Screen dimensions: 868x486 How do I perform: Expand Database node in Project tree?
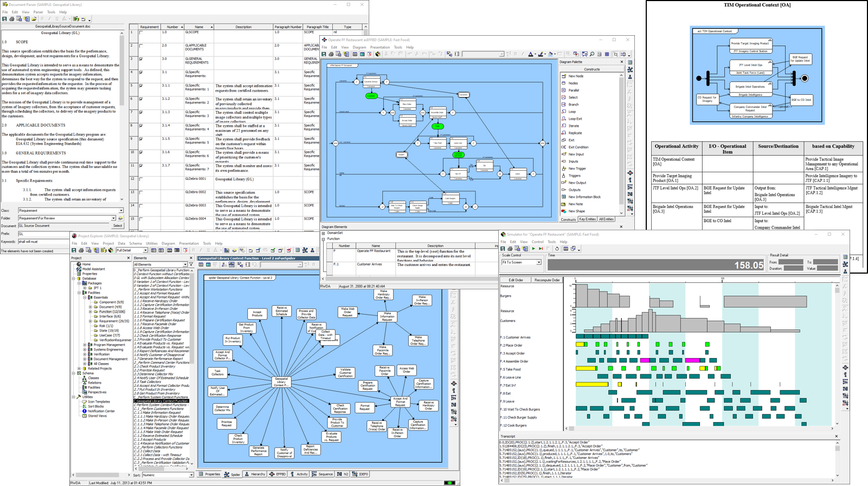[74, 278]
